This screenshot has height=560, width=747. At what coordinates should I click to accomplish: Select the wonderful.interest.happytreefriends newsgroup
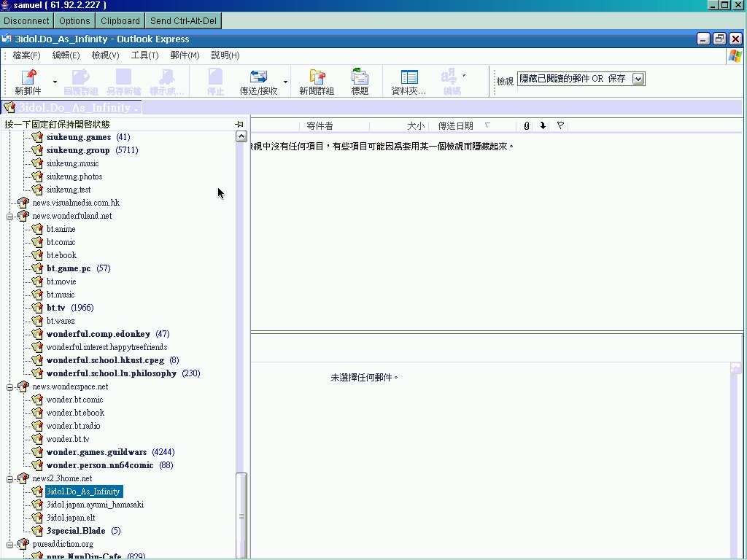[x=107, y=347]
